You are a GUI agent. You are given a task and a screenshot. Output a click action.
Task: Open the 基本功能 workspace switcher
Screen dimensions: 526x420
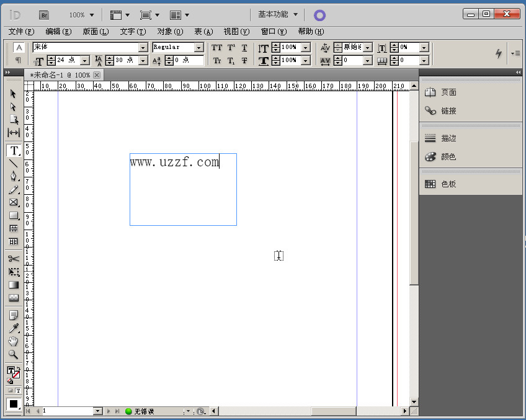pyautogui.click(x=277, y=14)
